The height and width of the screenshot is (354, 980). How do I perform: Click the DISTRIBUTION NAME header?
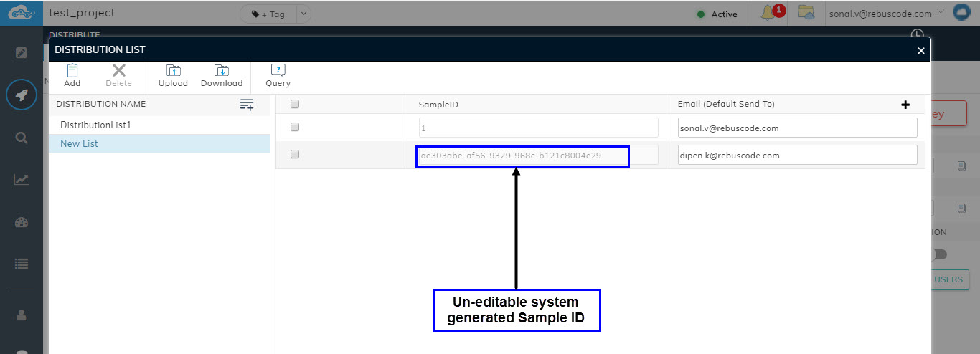pyautogui.click(x=100, y=104)
